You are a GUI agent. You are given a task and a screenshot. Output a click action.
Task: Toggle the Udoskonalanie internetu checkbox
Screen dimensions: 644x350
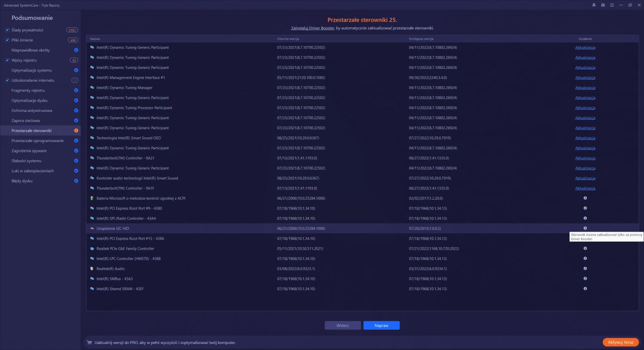tap(6, 80)
